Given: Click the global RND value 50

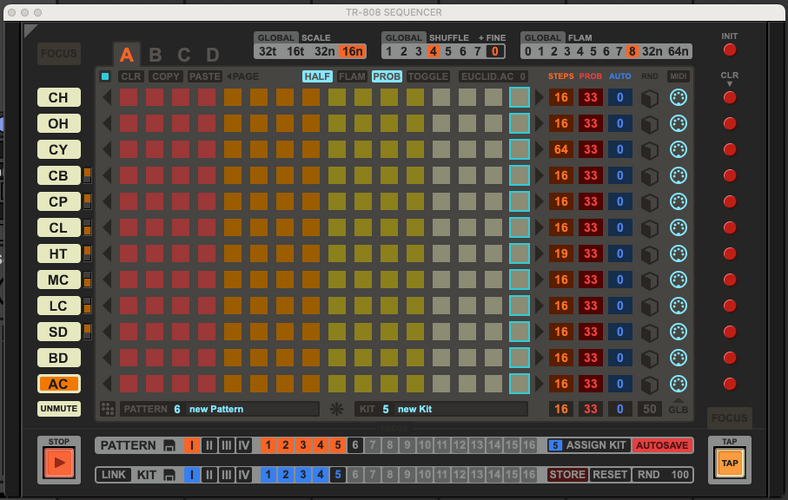Looking at the screenshot, I should coord(649,409).
